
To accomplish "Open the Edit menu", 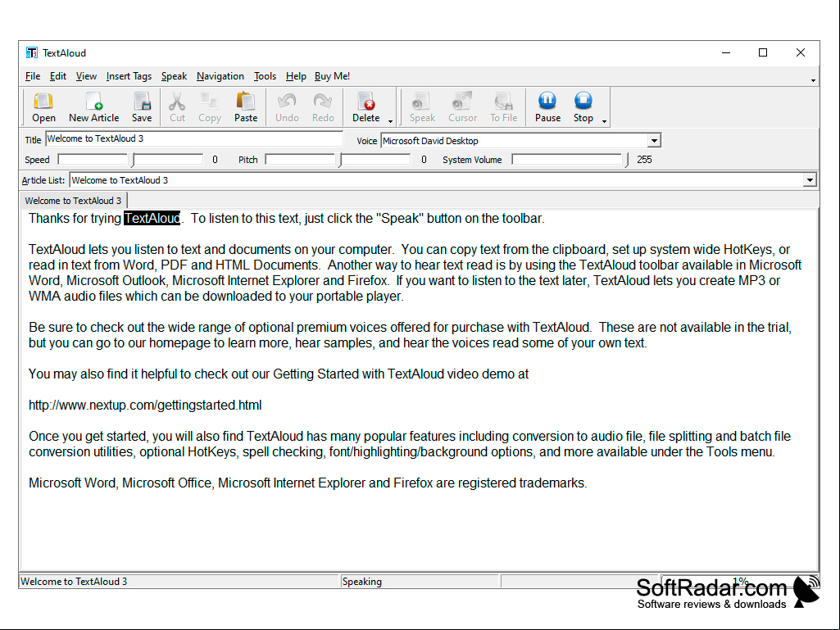I will pos(58,76).
